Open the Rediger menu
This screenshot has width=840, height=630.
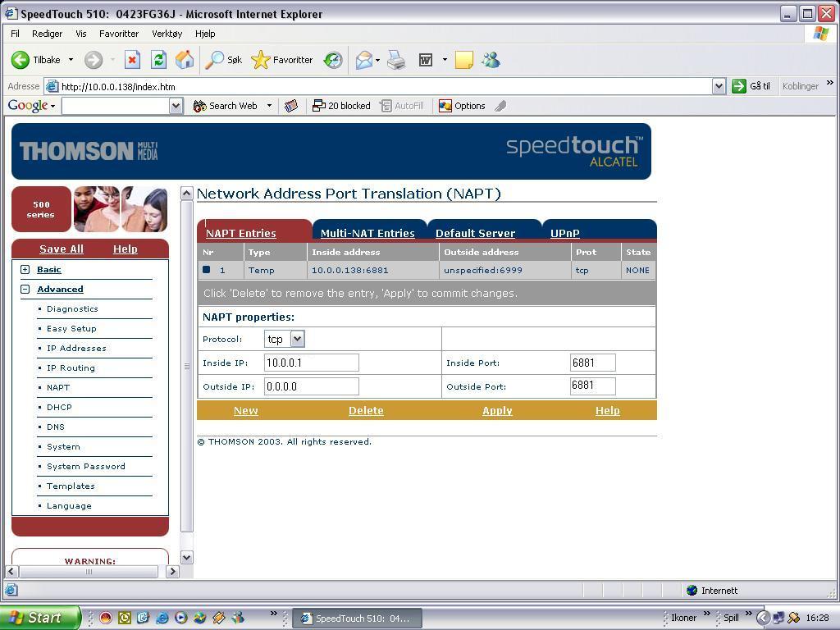click(x=47, y=34)
